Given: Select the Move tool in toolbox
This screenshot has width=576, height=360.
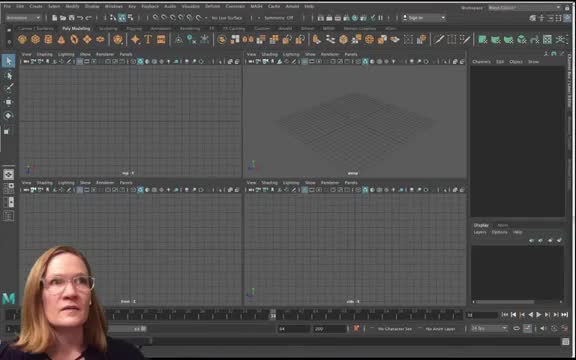Looking at the screenshot, I should point(9,102).
